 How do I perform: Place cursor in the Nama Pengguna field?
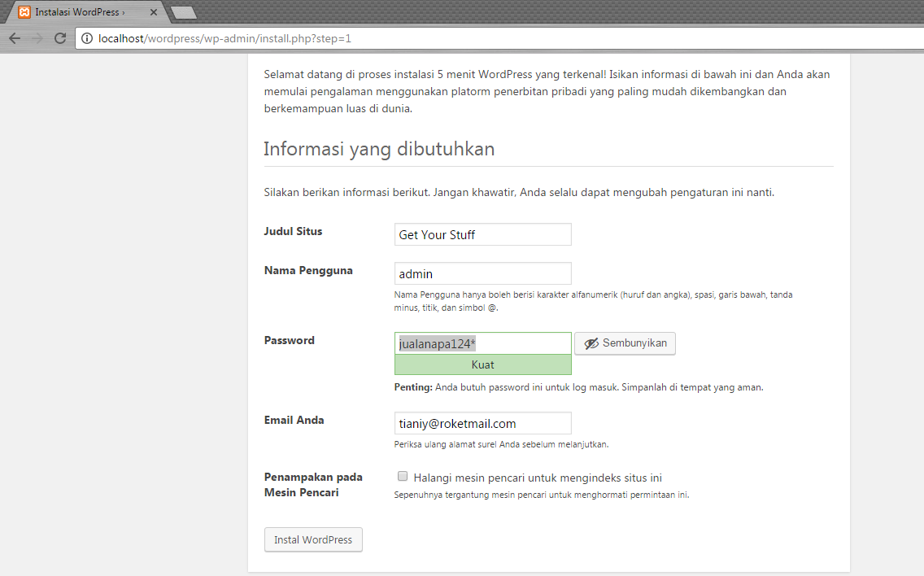[x=482, y=273]
